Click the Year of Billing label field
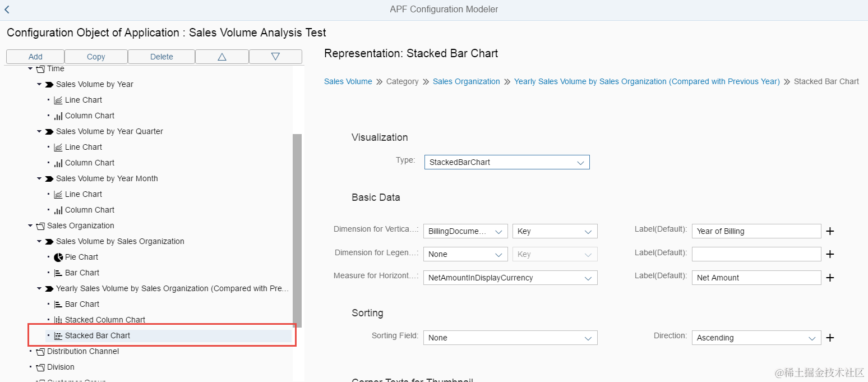Image resolution: width=868 pixels, height=382 pixels. [x=756, y=231]
